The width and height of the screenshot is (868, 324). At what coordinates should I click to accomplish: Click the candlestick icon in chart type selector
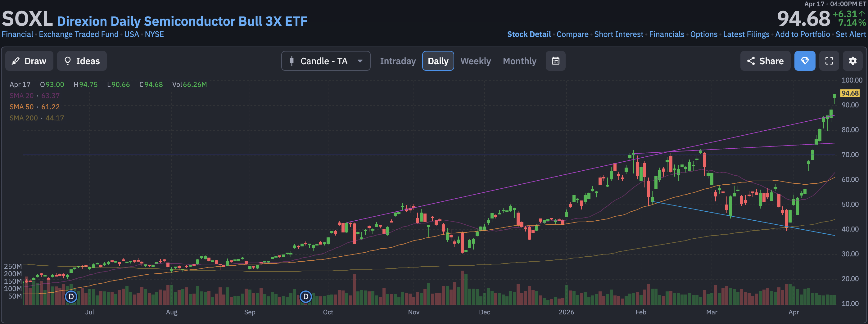point(292,61)
